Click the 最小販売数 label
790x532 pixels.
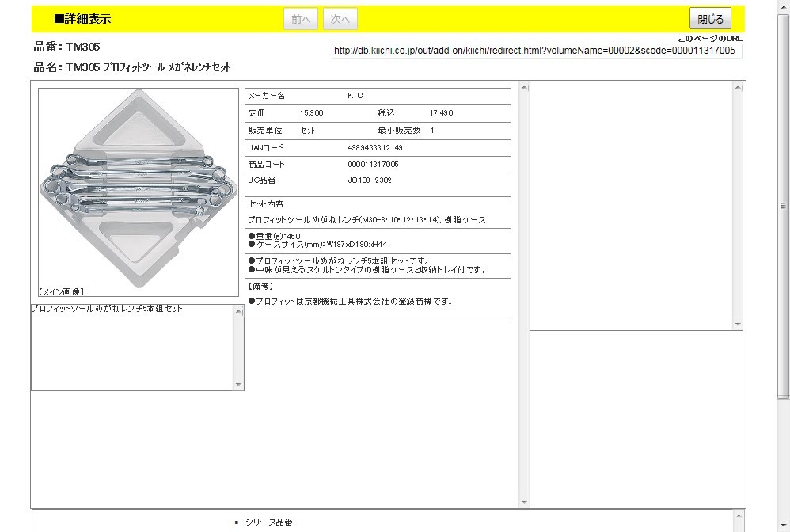click(x=399, y=130)
